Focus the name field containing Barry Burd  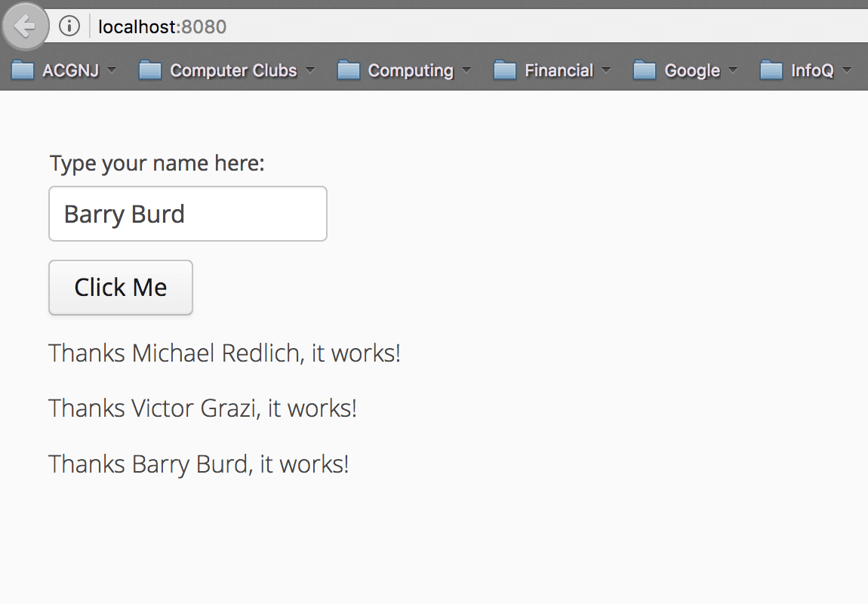point(188,214)
